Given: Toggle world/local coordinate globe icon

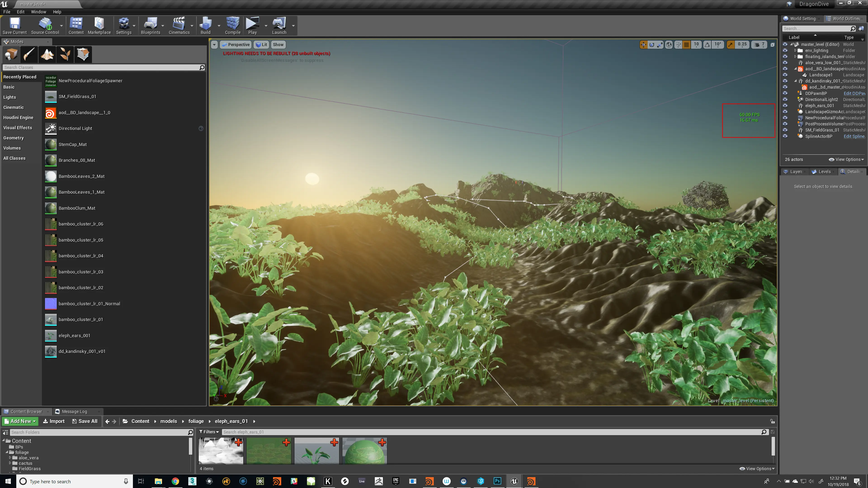Looking at the screenshot, I should click(669, 45).
